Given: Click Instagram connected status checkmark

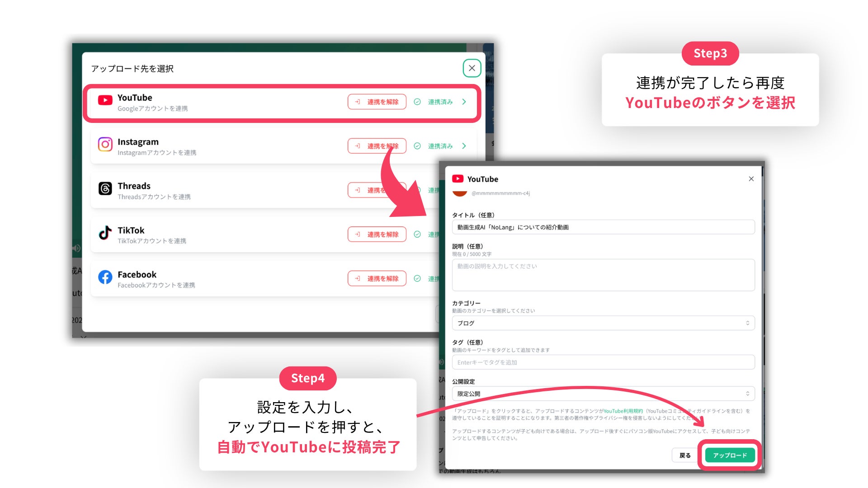Looking at the screenshot, I should pyautogui.click(x=417, y=146).
